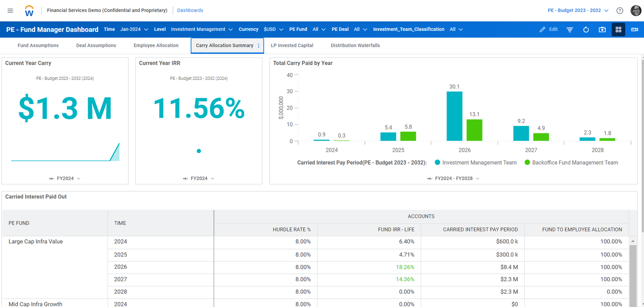Click the Edit button
Screen dimensions: 644x307
[x=548, y=29]
